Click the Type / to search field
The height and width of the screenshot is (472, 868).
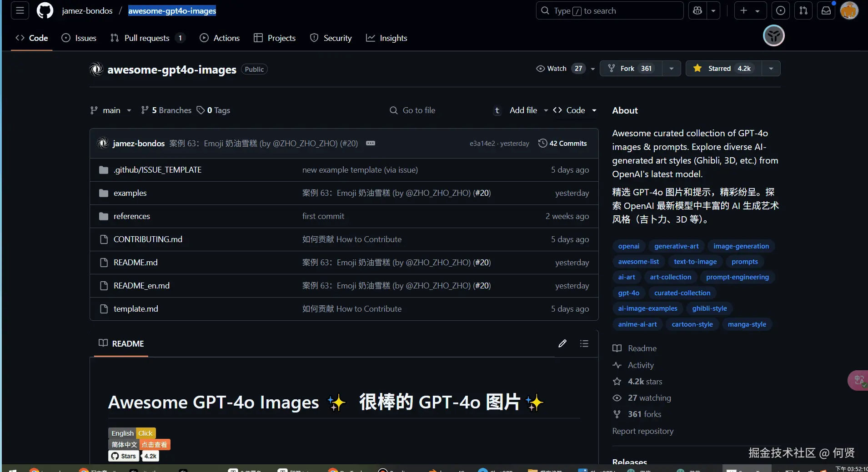(x=609, y=10)
